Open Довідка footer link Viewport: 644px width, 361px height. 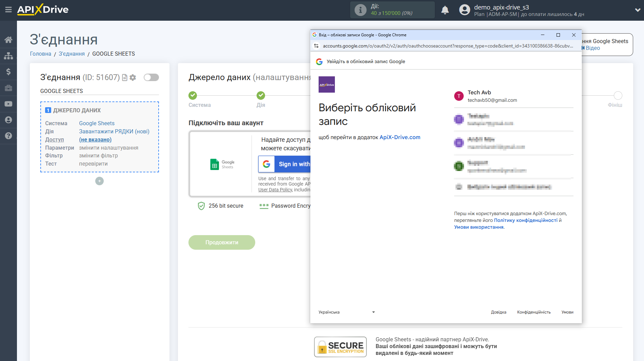(x=499, y=312)
